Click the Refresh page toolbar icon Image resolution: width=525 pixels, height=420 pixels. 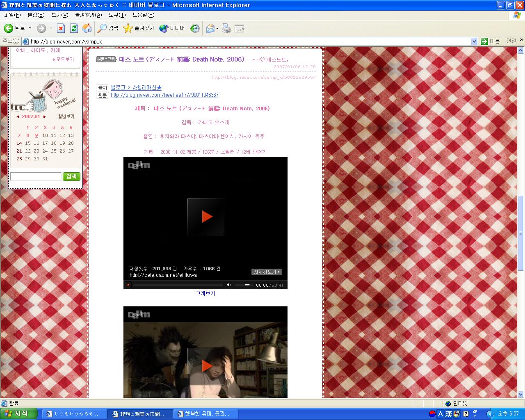tap(74, 28)
